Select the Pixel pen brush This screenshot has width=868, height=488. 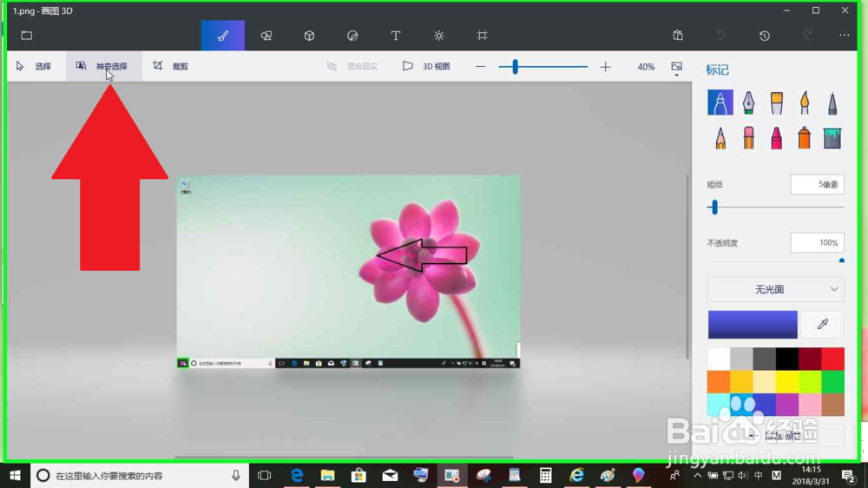click(832, 103)
